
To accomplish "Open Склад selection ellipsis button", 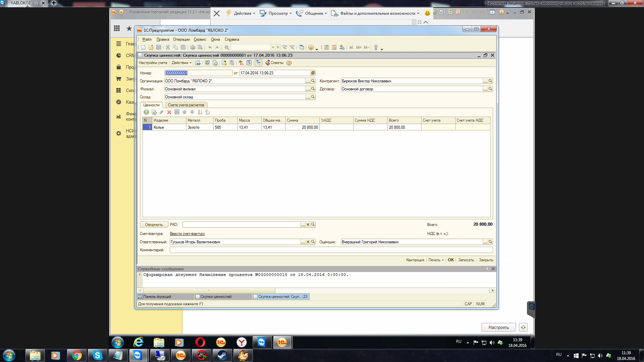I will (308, 97).
